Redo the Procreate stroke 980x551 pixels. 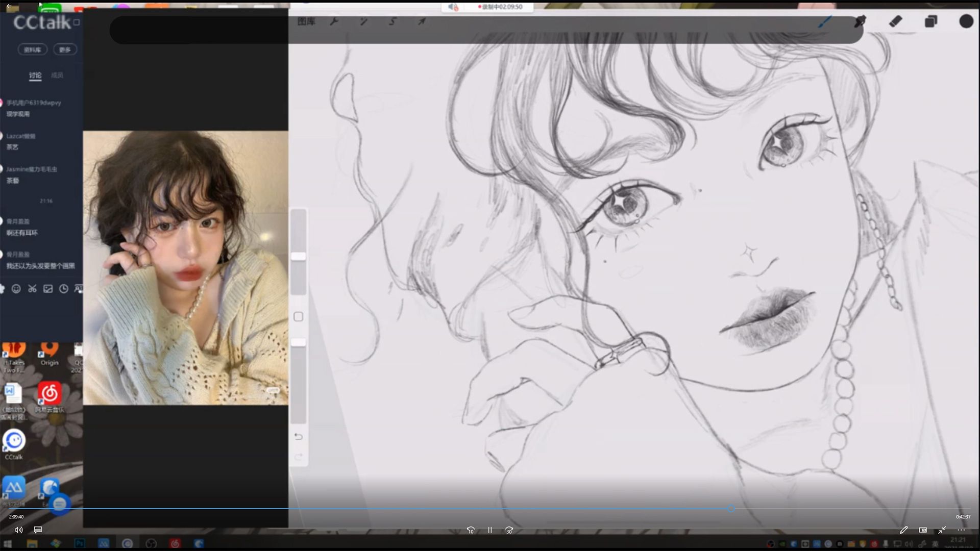click(299, 457)
